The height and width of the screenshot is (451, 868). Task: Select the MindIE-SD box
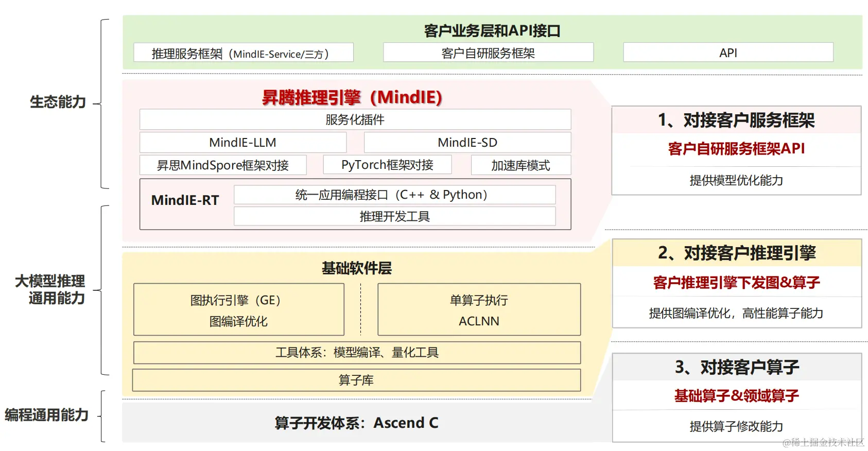pyautogui.click(x=467, y=143)
